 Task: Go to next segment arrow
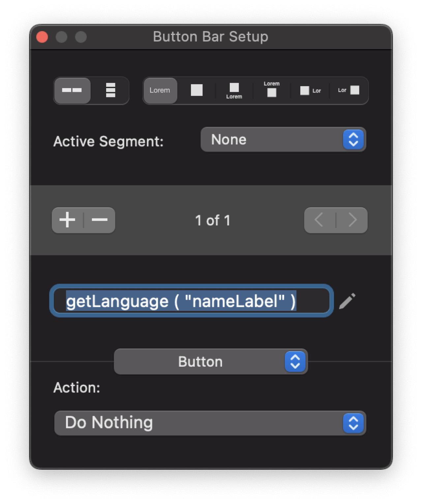(352, 220)
